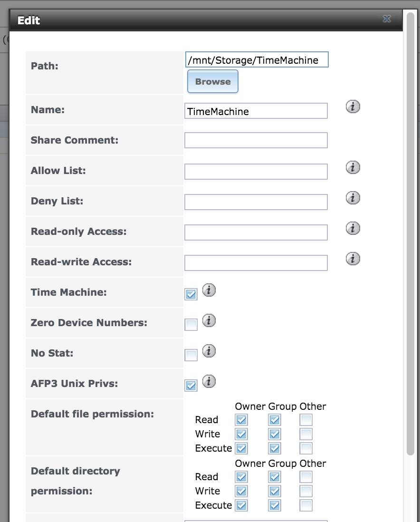
Task: Click the Path input field
Action: pyautogui.click(x=257, y=59)
